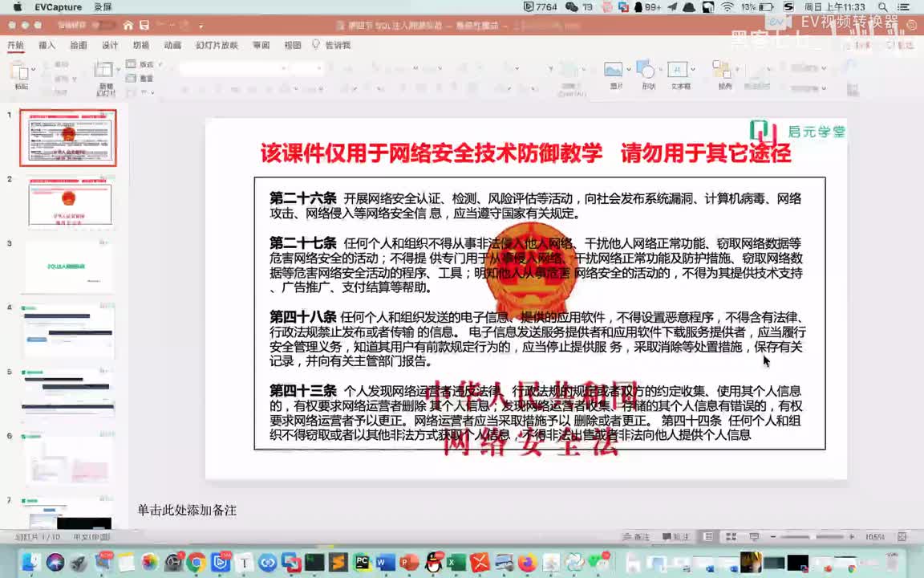Screen dimensions: 924x578
Task: Expand the 文本框 dropdown arrow
Action: [693, 70]
